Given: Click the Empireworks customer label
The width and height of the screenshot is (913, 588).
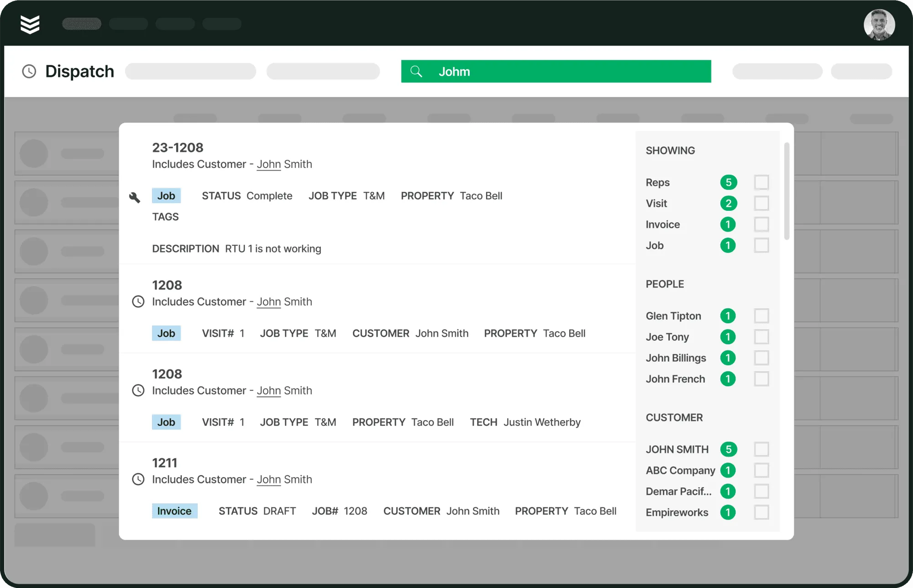Looking at the screenshot, I should point(677,512).
